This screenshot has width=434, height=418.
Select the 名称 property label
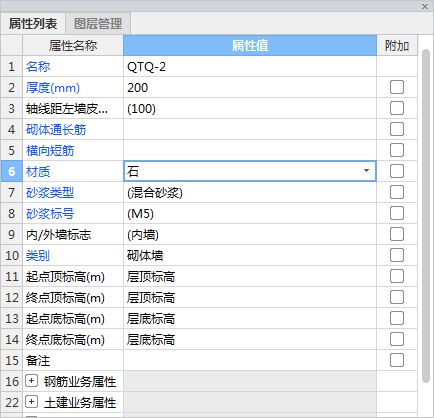tap(38, 67)
